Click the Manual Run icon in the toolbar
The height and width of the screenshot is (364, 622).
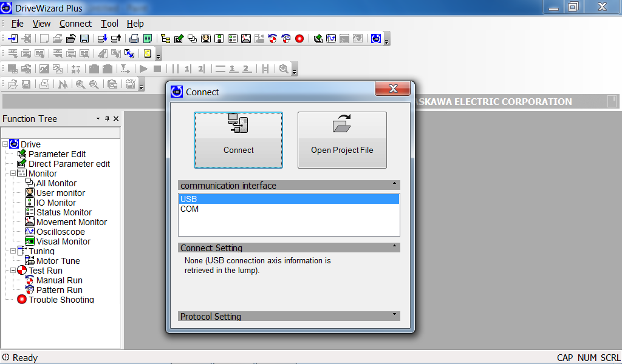(x=273, y=38)
